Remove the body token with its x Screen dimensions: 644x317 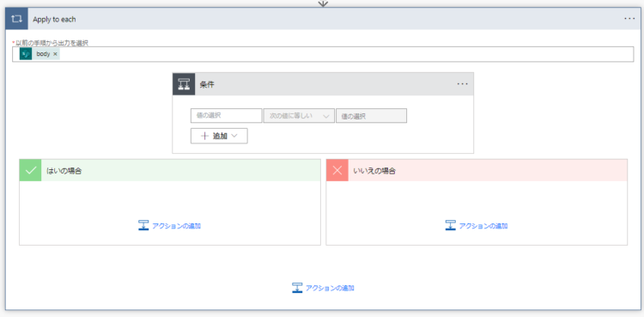tap(55, 54)
